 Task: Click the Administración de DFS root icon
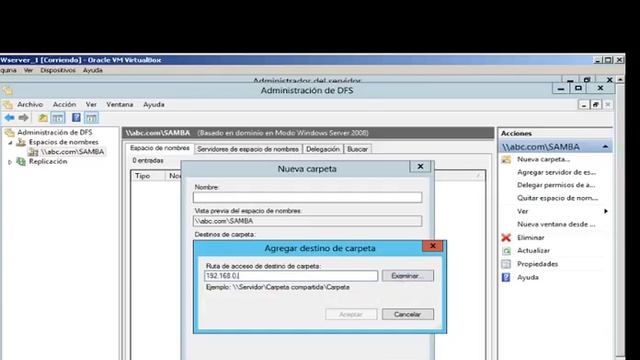pos(9,132)
